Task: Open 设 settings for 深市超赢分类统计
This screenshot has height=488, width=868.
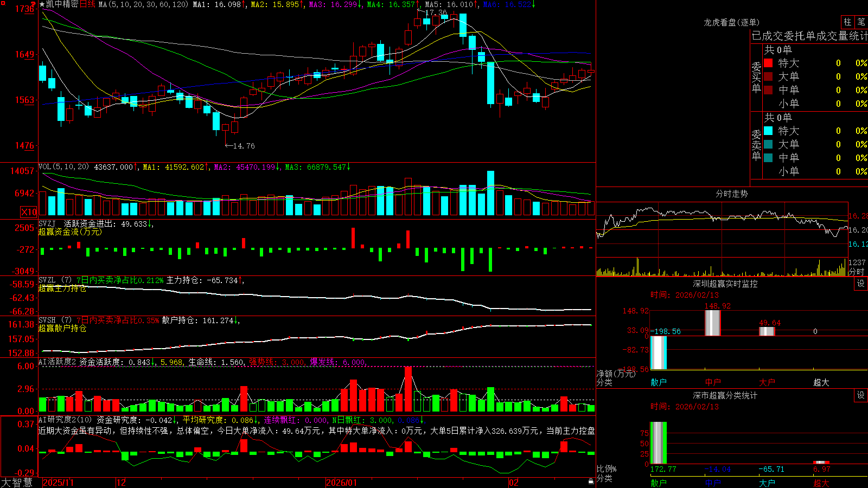Action: [861, 395]
